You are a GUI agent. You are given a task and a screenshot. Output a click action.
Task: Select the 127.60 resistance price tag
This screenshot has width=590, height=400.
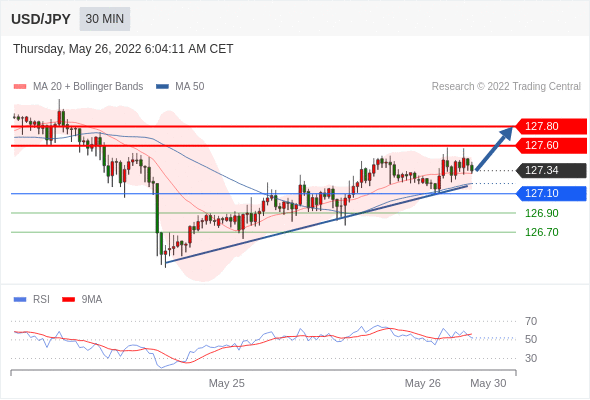click(550, 146)
